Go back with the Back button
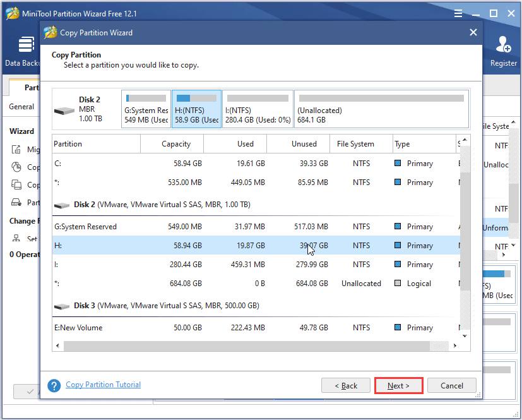Image resolution: width=522 pixels, height=420 pixels. tap(345, 386)
